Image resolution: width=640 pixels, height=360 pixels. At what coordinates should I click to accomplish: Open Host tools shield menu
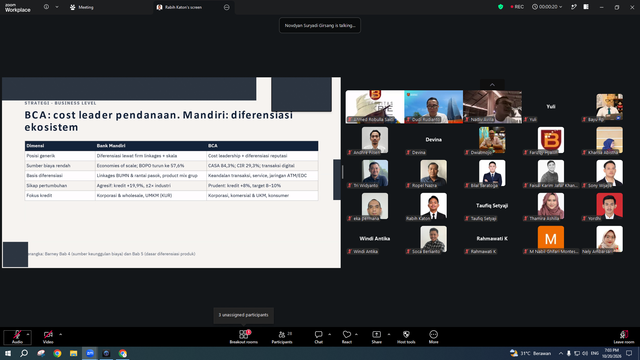(406, 337)
